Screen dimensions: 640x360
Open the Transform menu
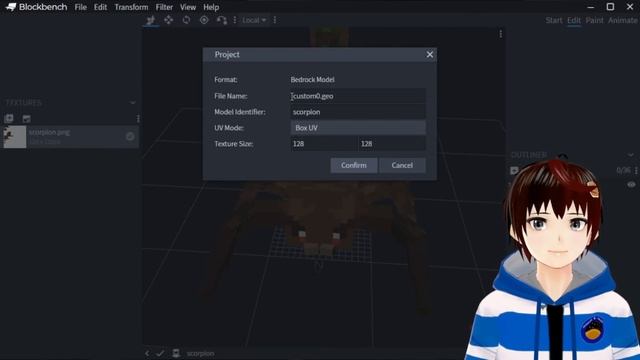pos(131,7)
